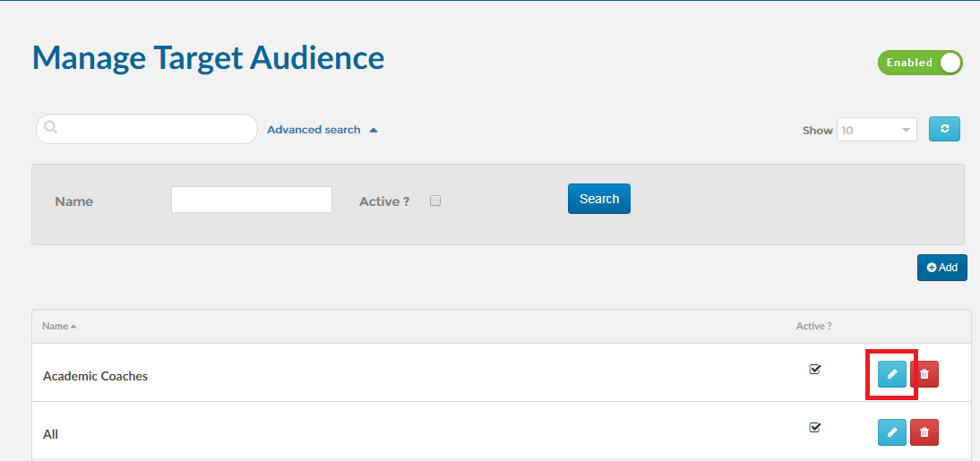The height and width of the screenshot is (461, 980).
Task: Click the blue Search button
Action: coord(598,199)
